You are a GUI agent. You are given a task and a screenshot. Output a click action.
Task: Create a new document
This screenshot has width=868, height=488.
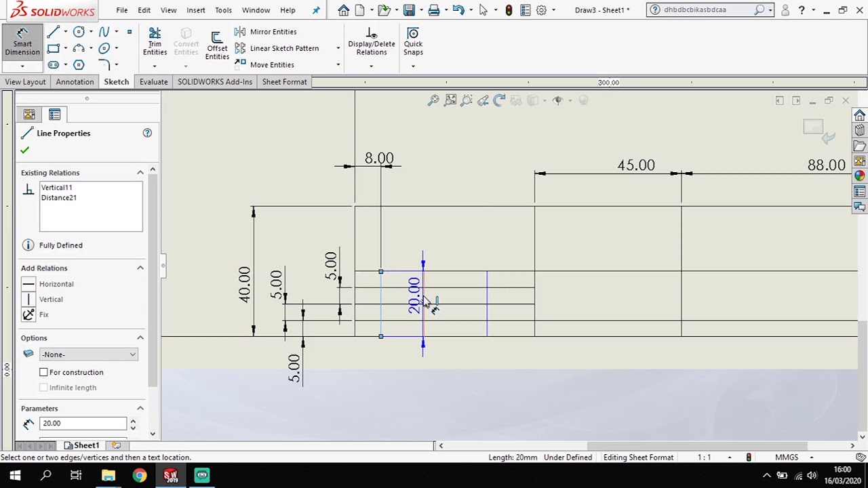click(360, 10)
